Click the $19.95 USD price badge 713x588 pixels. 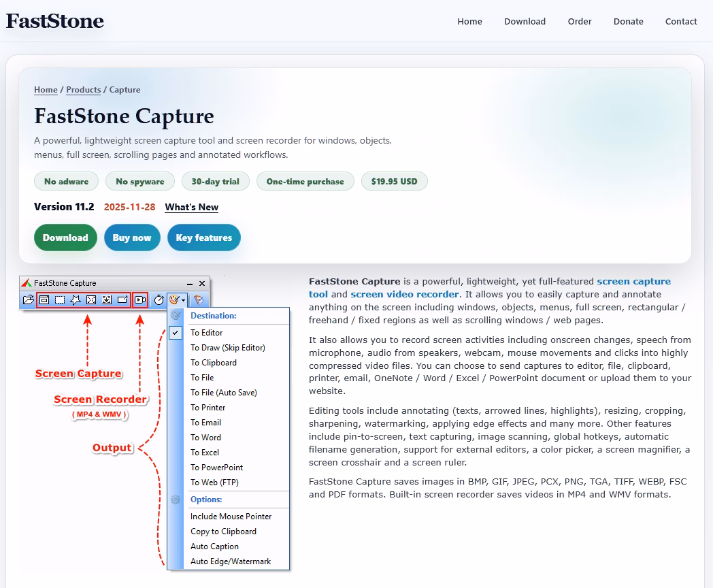click(395, 181)
